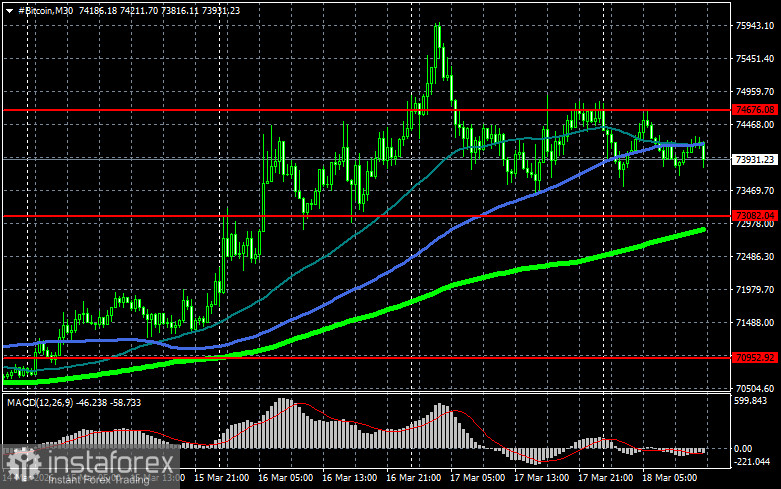Open the chart menu triangle beside #Bitcoin

pos(9,10)
